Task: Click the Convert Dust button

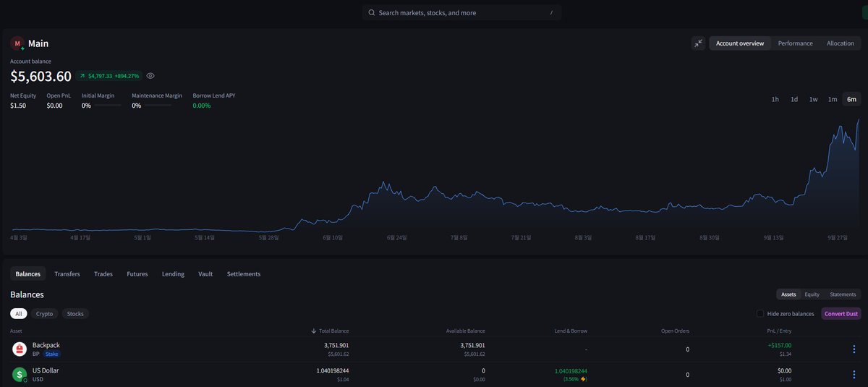Action: (x=841, y=313)
